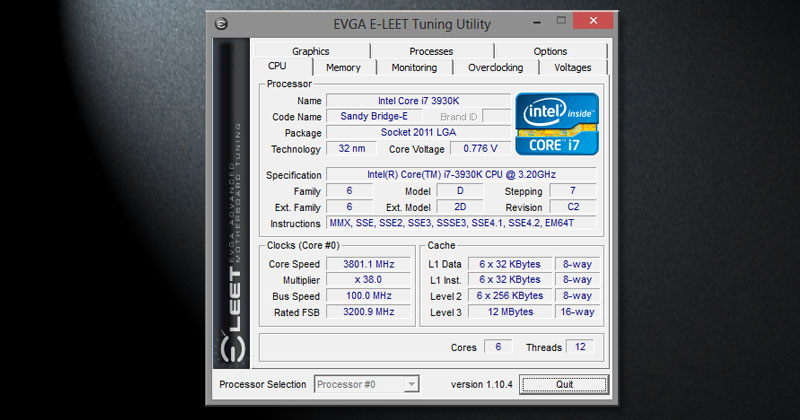Click the Threads count value 12
This screenshot has height=420, width=800.
pos(580,347)
